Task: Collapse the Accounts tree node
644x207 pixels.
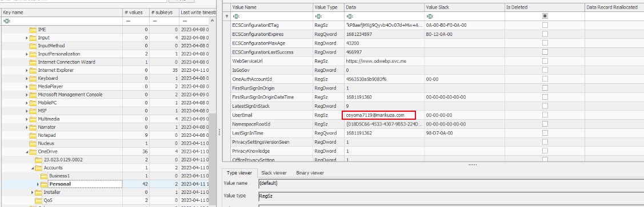Action: pos(33,168)
